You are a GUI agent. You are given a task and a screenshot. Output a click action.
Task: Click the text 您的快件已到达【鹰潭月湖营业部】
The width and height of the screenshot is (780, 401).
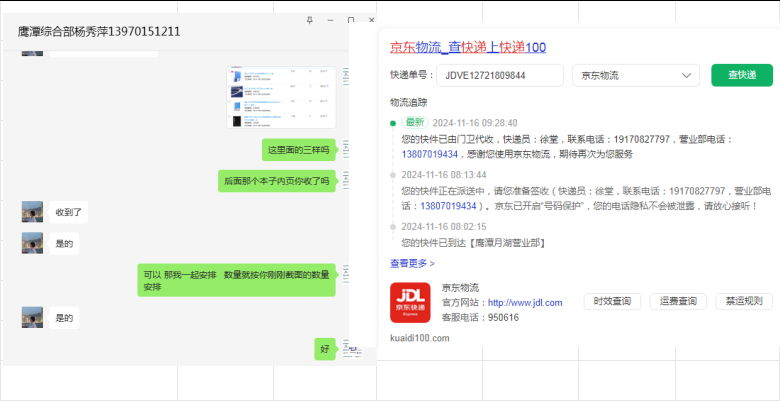point(473,243)
